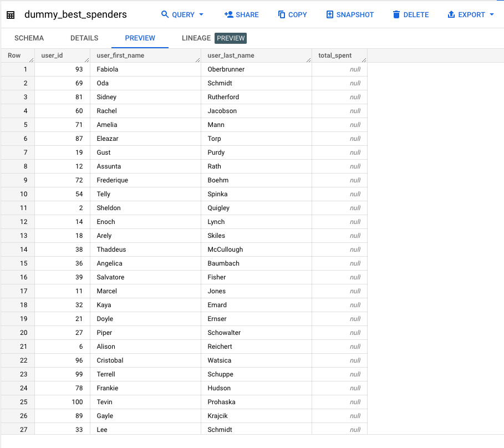Go to the Lineage tab

click(196, 38)
